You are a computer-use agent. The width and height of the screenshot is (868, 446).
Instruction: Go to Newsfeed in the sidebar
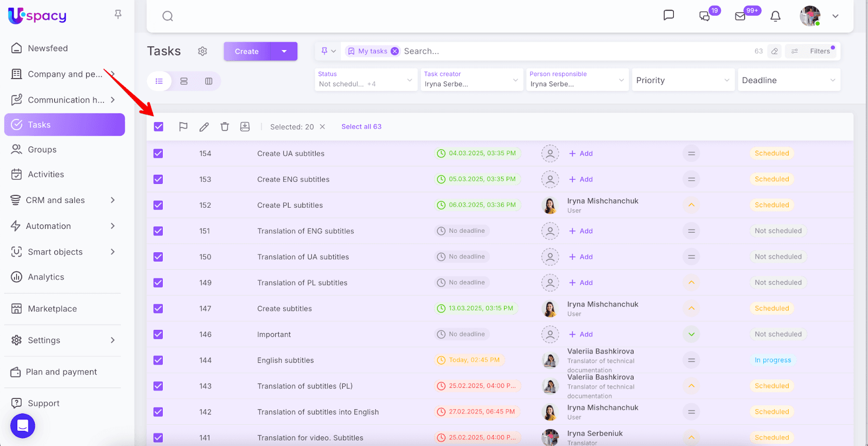(48, 48)
